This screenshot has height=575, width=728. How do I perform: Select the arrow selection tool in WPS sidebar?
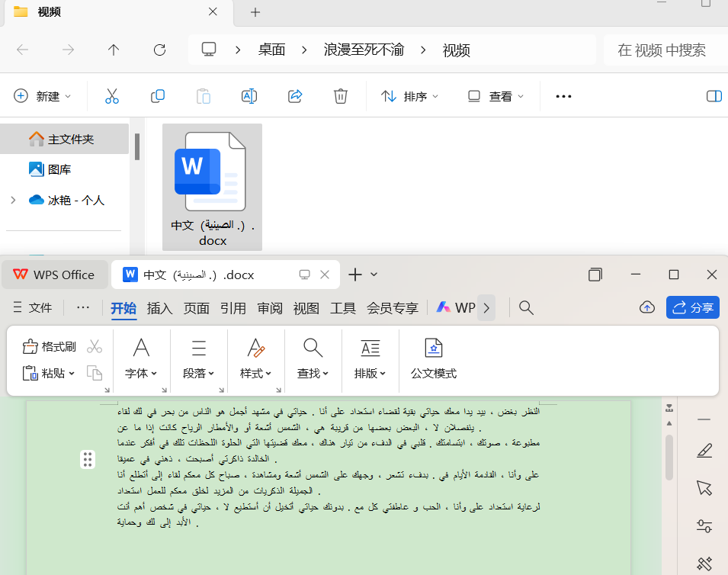tap(704, 488)
